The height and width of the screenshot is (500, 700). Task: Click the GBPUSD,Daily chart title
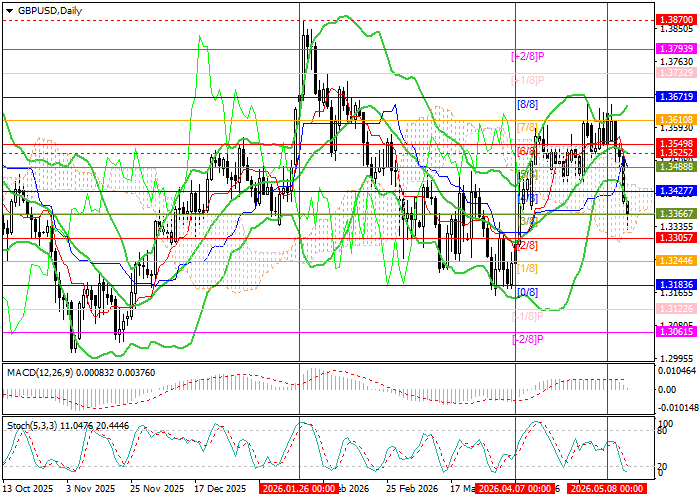point(50,11)
